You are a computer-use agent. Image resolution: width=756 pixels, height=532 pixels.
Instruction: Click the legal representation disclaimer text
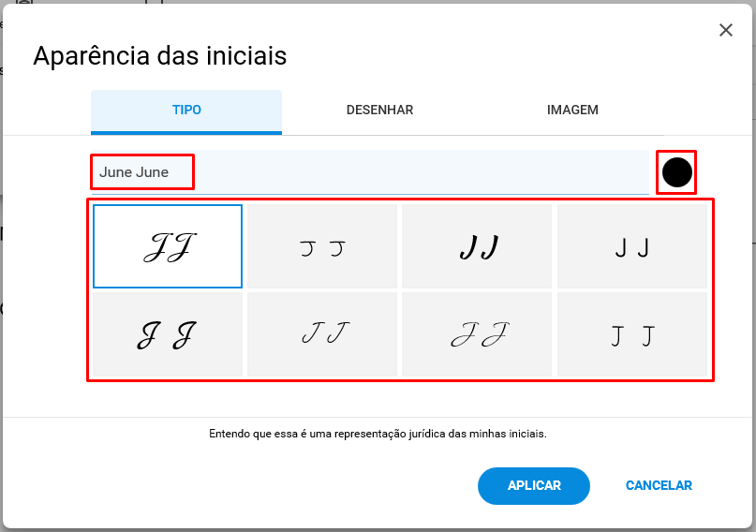[x=378, y=434]
